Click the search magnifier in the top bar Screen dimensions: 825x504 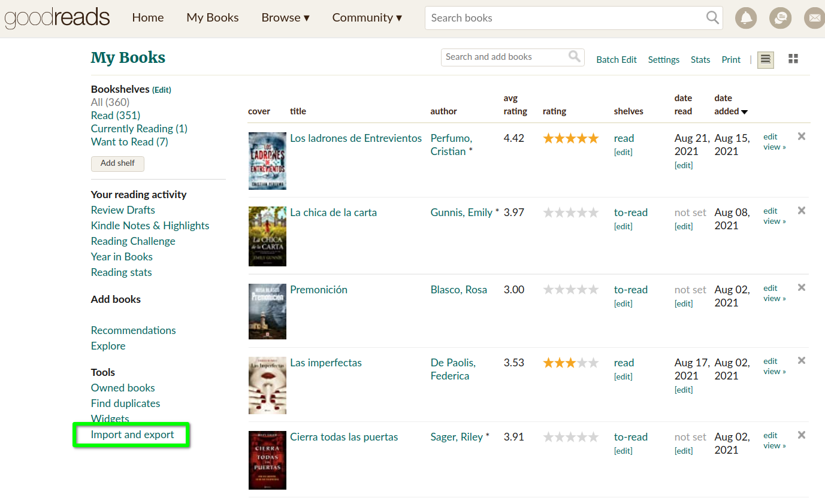pyautogui.click(x=712, y=18)
